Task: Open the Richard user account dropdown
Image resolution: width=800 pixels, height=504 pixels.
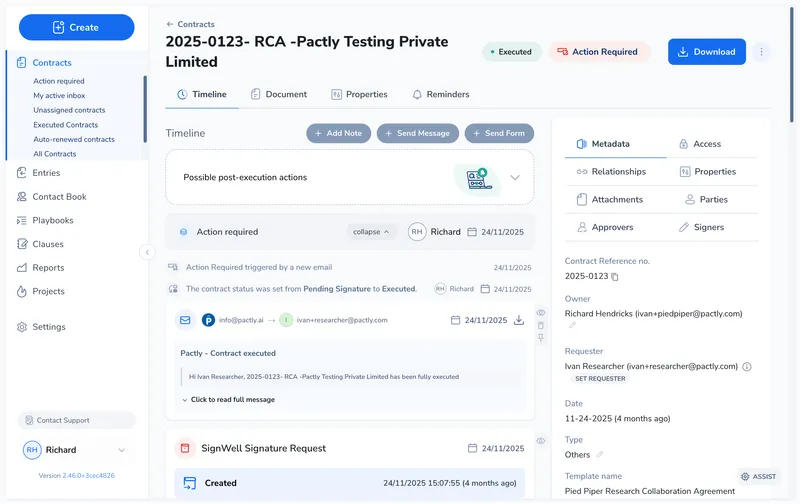Action: click(122, 450)
